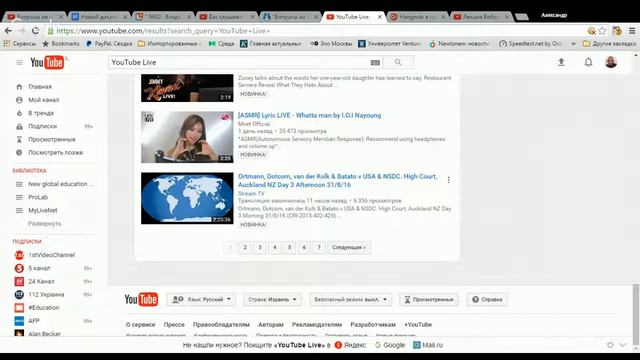Screen dimensions: 640x360
Task: Switch to the YouTube Live tab
Action: click(352, 17)
